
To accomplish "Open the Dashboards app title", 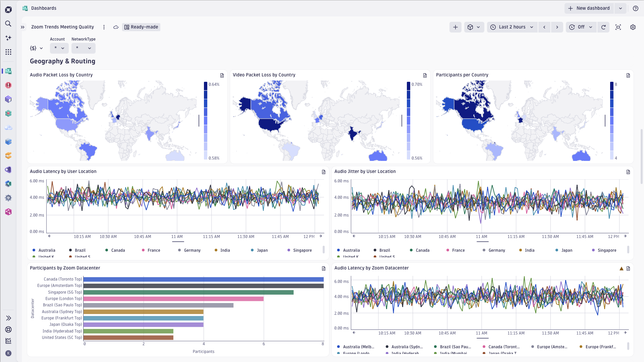I will [44, 8].
